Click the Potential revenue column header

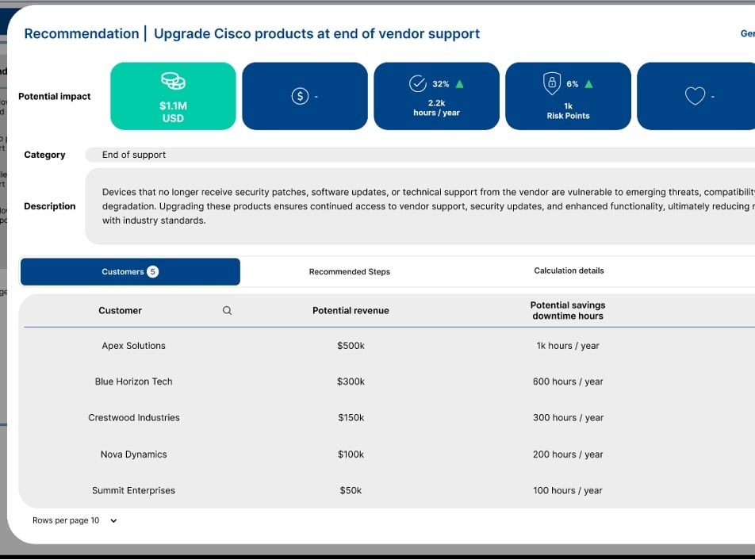pos(351,311)
